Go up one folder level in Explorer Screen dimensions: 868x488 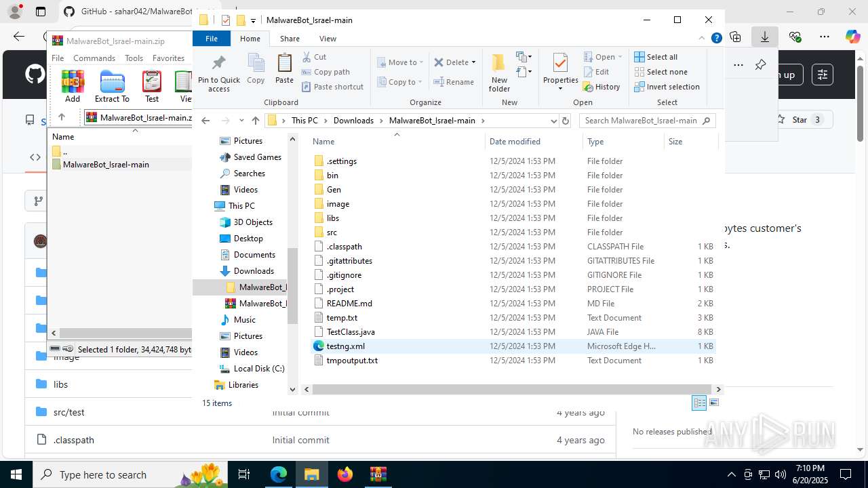point(255,121)
